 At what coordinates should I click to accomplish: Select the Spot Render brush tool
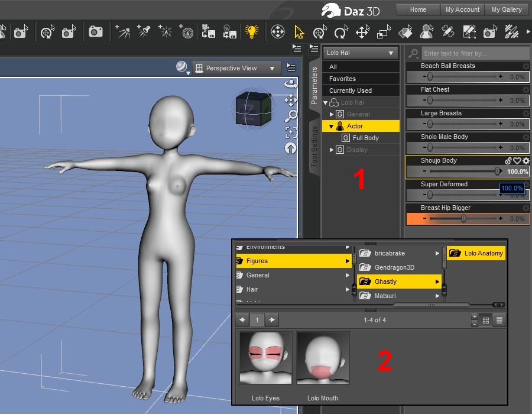[511, 32]
